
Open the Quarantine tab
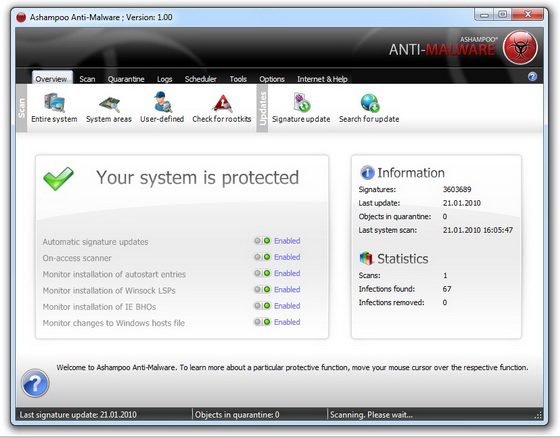coord(126,79)
